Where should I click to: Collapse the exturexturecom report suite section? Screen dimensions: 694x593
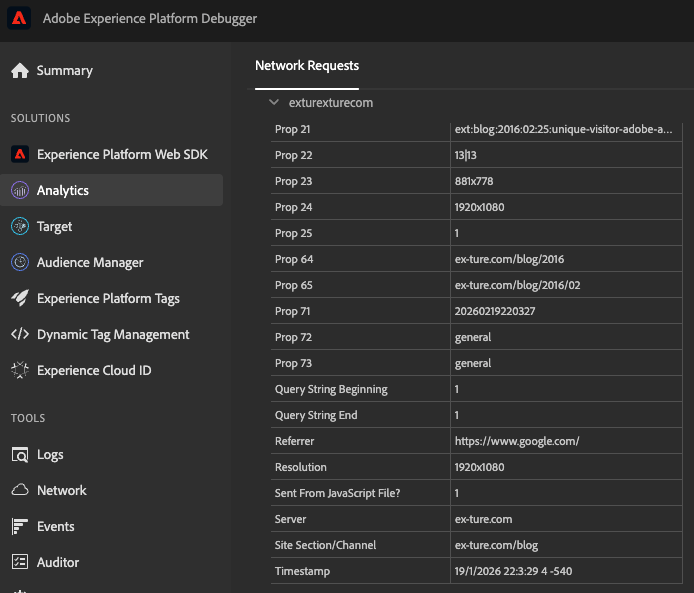click(x=273, y=103)
